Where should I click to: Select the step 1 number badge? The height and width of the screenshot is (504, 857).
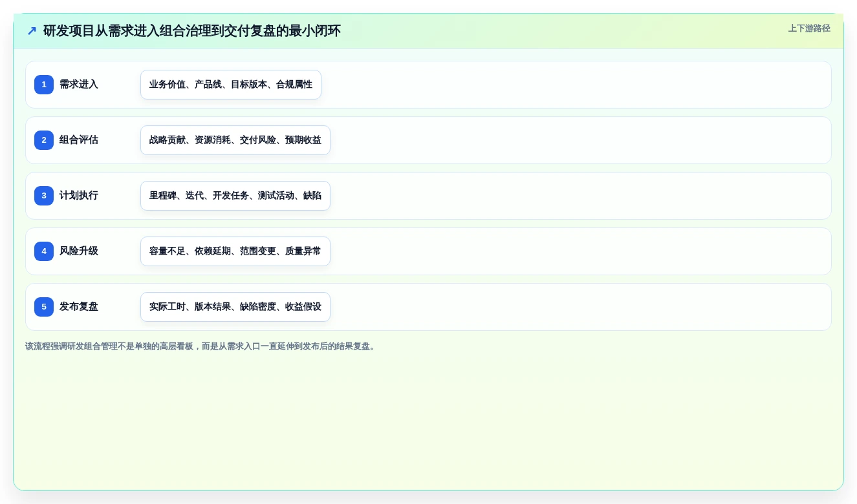[x=44, y=85]
